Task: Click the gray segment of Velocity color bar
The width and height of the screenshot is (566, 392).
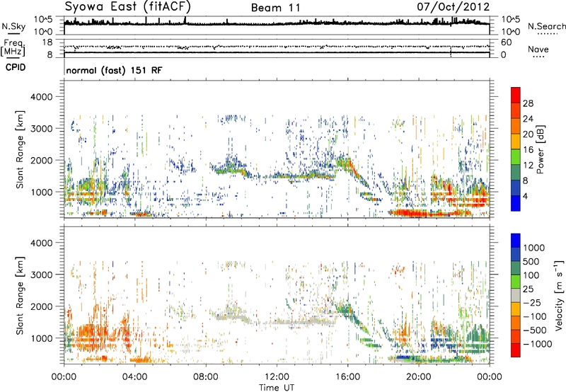Action: [516, 295]
